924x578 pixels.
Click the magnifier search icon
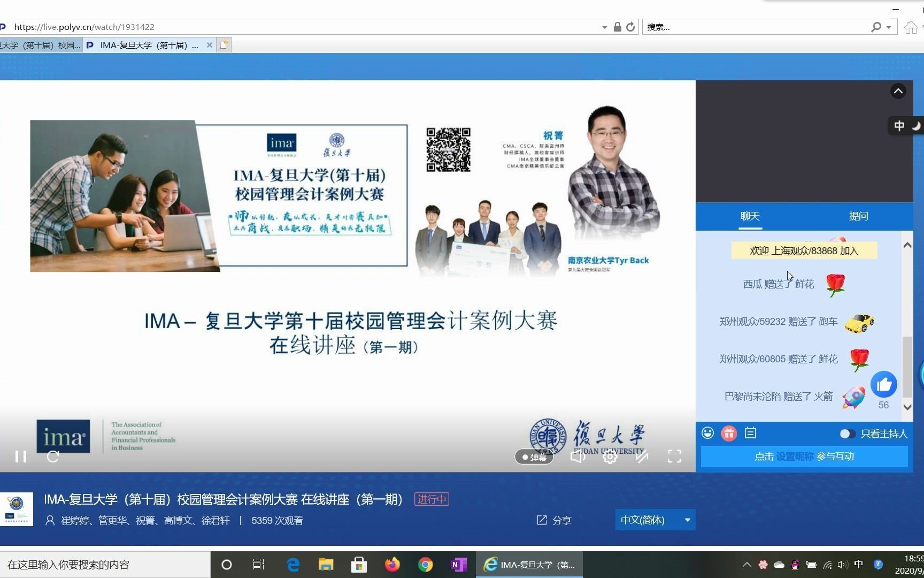876,27
